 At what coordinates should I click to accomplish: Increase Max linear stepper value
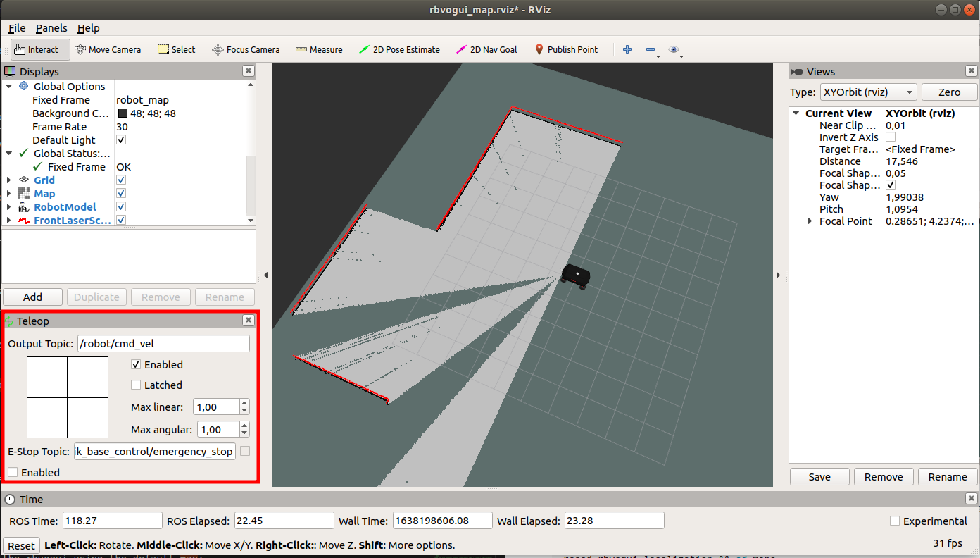pos(244,403)
